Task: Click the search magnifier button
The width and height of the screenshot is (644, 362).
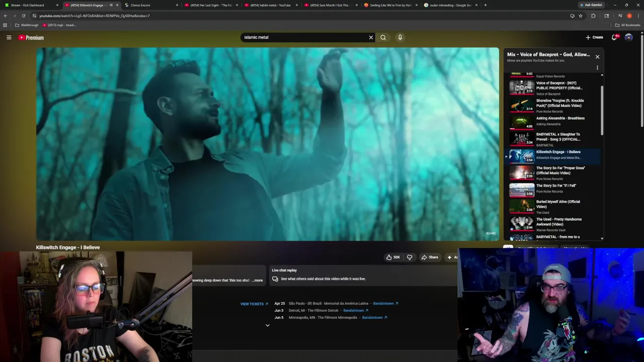Action: point(383,37)
